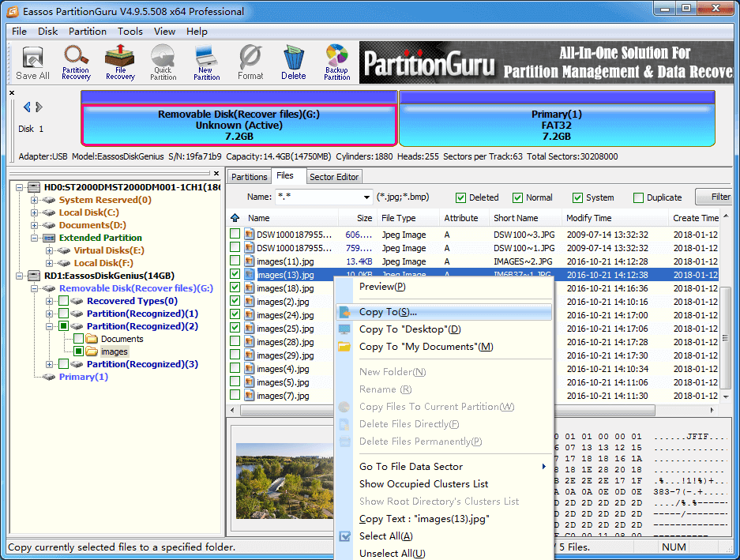The height and width of the screenshot is (560, 740).
Task: Click the Documents folder icon in tree
Action: tap(92, 339)
